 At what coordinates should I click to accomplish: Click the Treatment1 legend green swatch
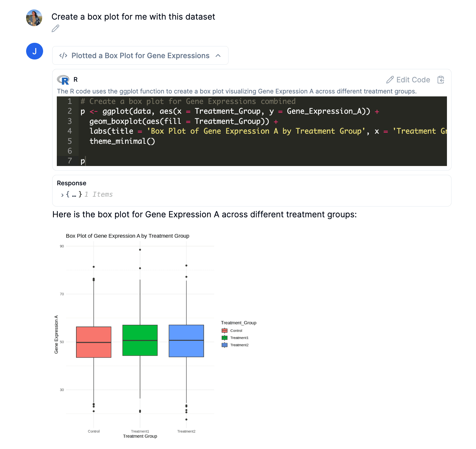tap(225, 338)
